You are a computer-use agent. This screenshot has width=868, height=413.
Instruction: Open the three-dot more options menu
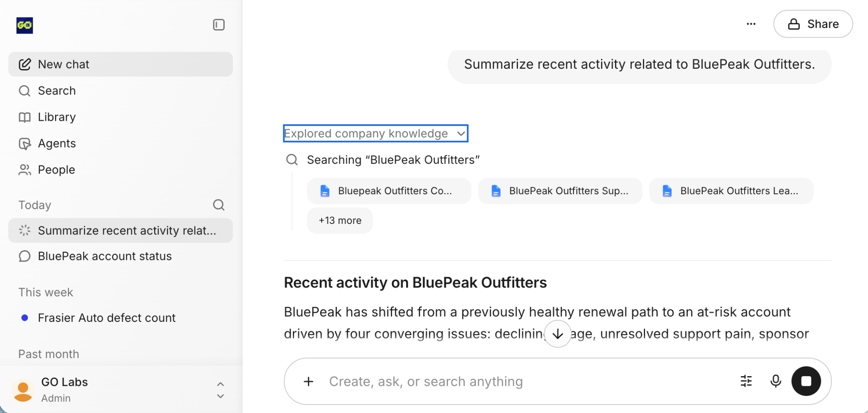pos(751,24)
